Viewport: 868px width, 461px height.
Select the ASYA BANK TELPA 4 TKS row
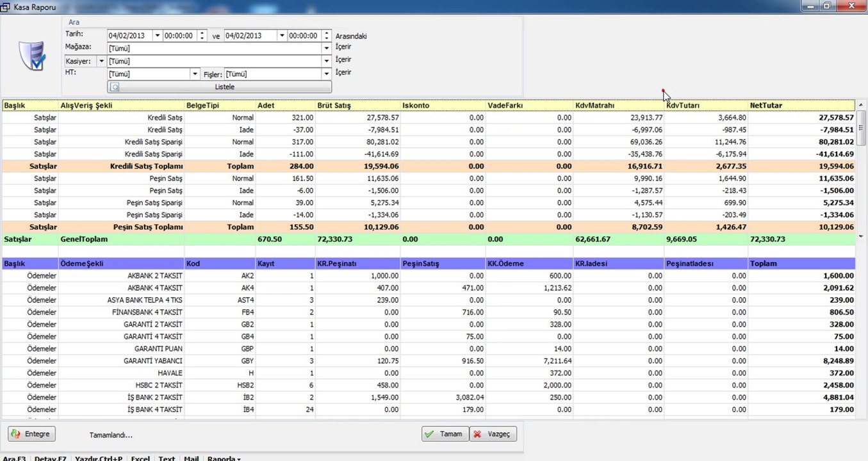click(x=429, y=300)
